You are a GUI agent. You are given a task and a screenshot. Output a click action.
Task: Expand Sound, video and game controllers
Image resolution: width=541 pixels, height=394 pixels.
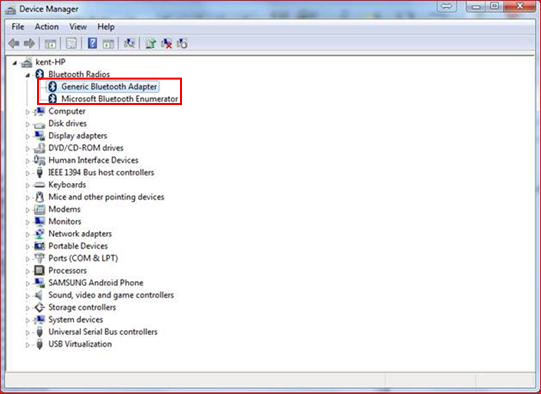point(27,296)
